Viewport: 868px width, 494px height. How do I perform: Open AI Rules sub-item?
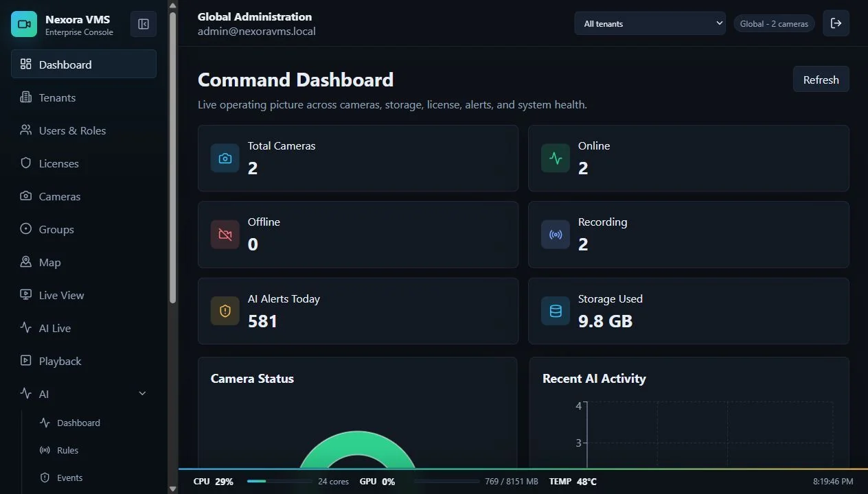pyautogui.click(x=67, y=450)
